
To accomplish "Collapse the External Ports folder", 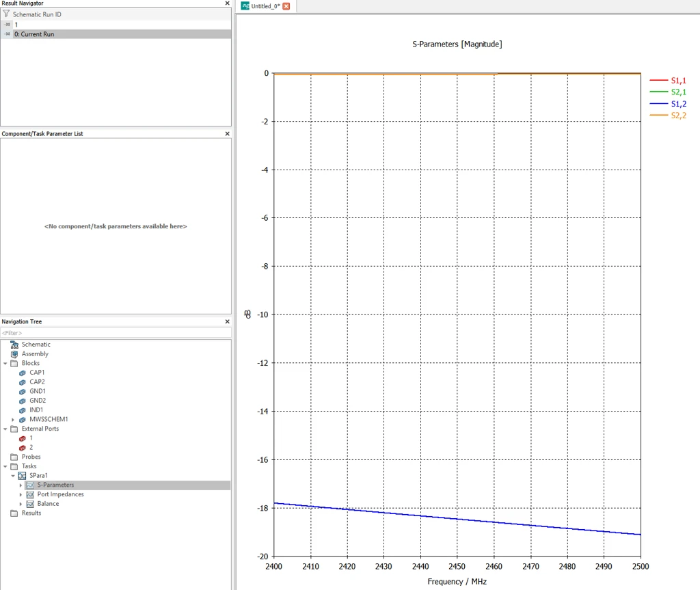I will click(5, 429).
